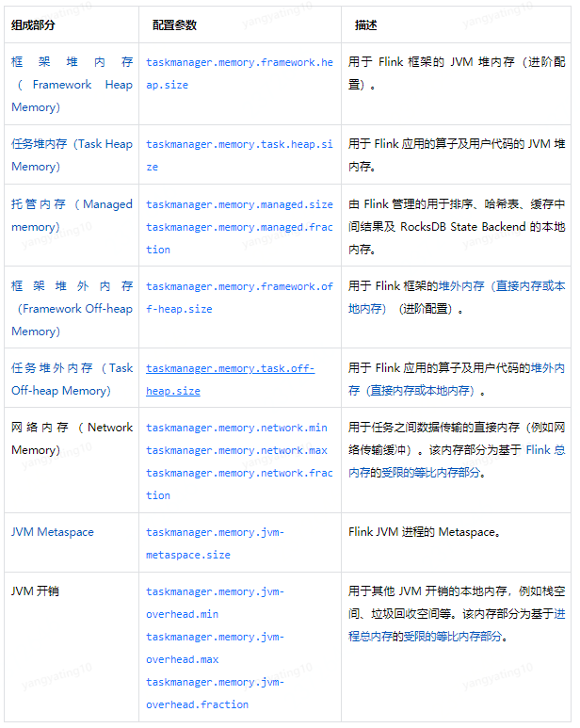Click taskmanager.memory.managed.size link
580x728 pixels.
(239, 204)
